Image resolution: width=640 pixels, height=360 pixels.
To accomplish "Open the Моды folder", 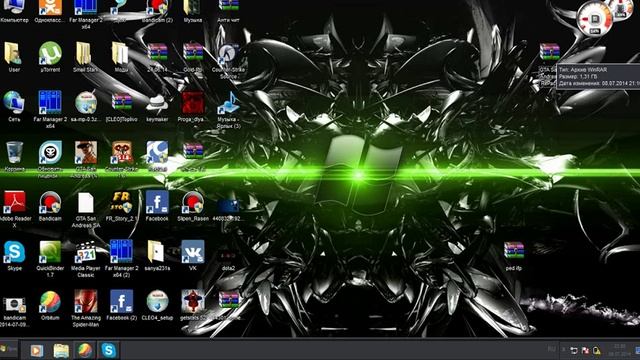I will pyautogui.click(x=121, y=53).
